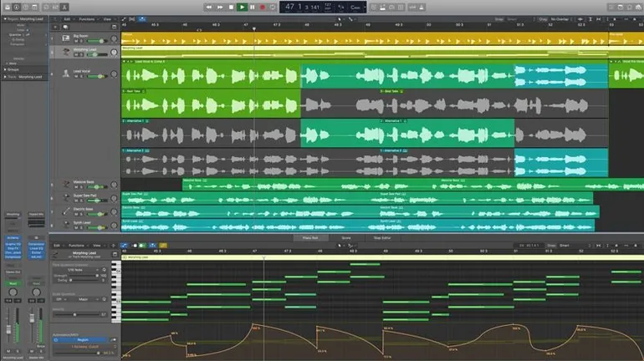Click the Lead Vocal track microphone icon
This screenshot has height=361, width=644.
coord(66,74)
